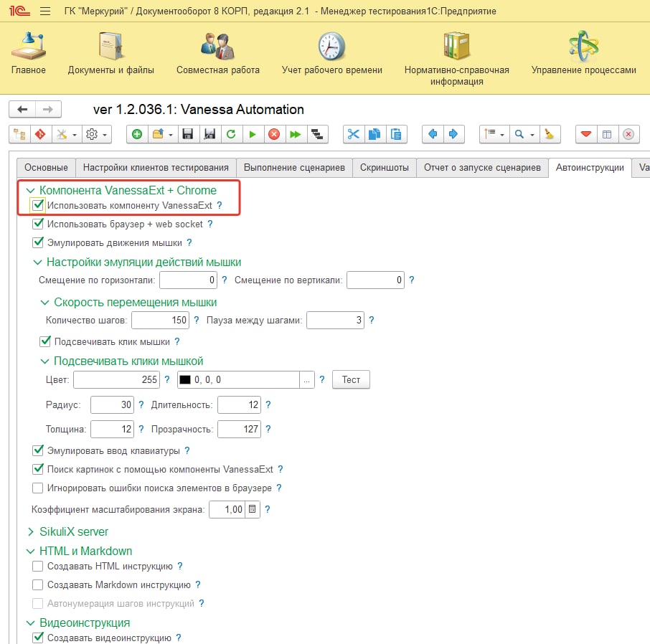This screenshot has width=650, height=644.
Task: Click the scissors cut icon
Action: (x=354, y=134)
